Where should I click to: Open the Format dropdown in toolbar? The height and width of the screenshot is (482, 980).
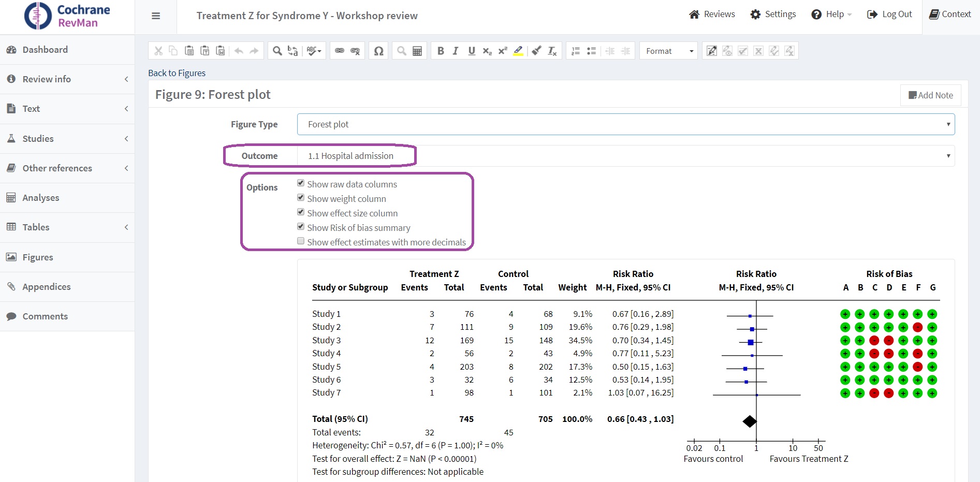point(669,51)
